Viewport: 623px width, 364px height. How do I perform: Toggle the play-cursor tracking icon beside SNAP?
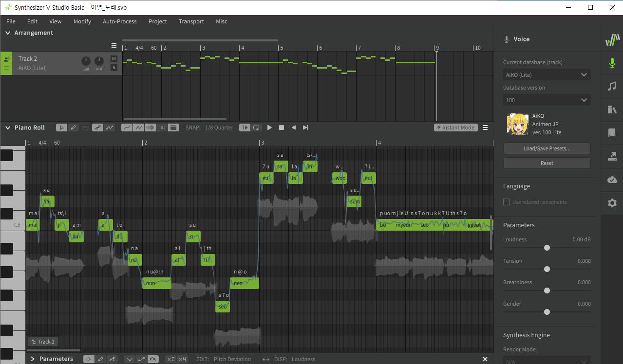point(245,127)
